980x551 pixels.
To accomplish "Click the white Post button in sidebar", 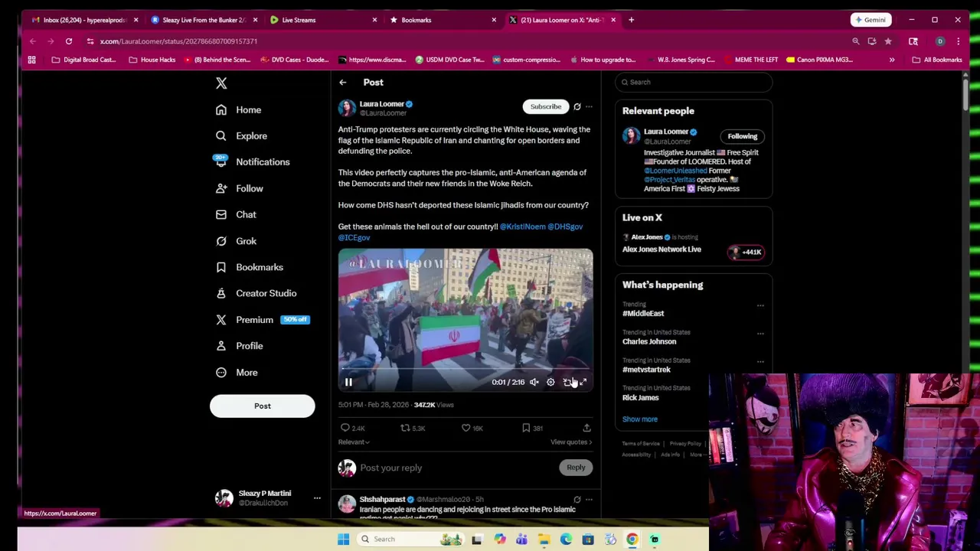I will (x=263, y=406).
